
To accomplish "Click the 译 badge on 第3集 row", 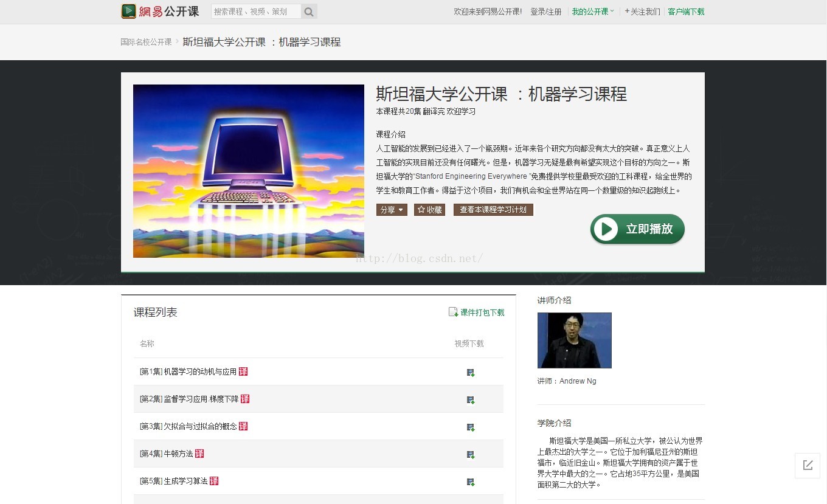I will [x=243, y=426].
